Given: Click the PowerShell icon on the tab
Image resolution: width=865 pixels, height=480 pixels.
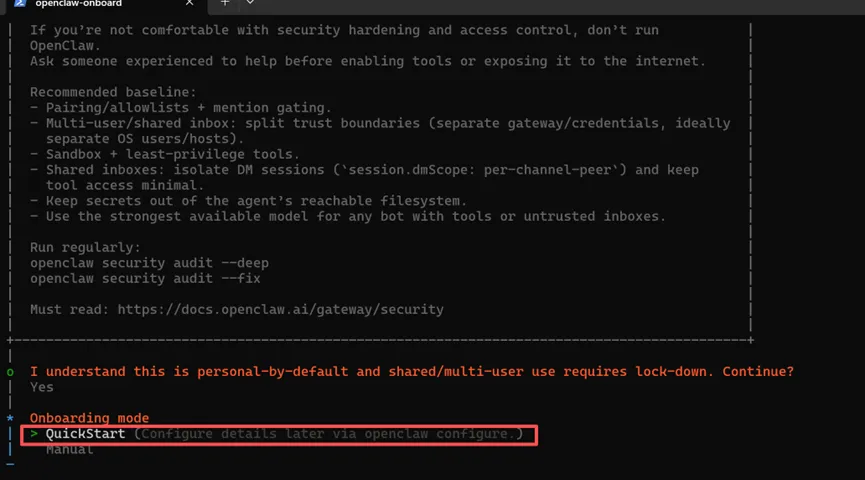Looking at the screenshot, I should coord(20,3).
